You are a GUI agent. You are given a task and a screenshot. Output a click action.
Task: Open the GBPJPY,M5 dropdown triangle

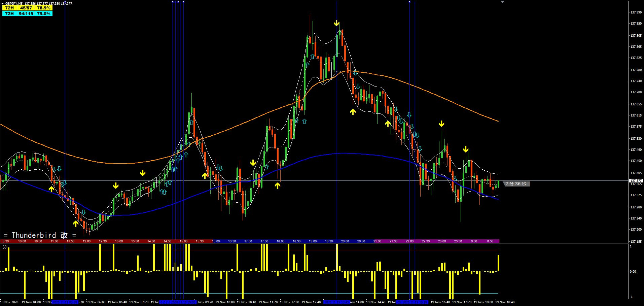[x=3, y=3]
